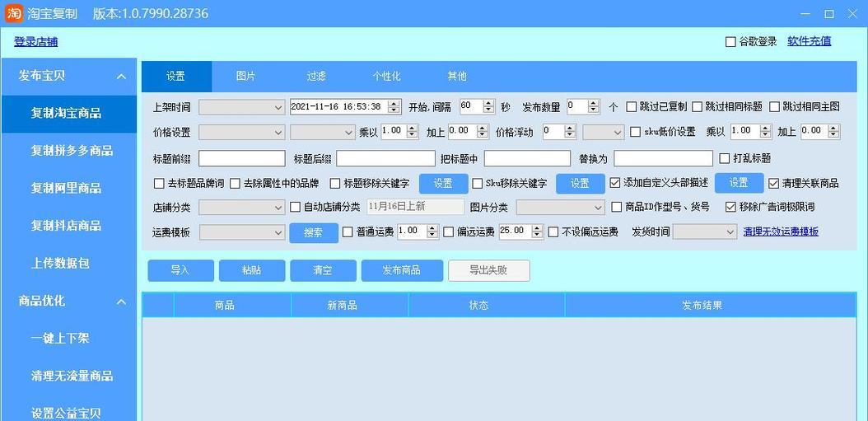The width and height of the screenshot is (868, 421).
Task: Open 复制抖店商品 in sidebar
Action: coord(68,226)
